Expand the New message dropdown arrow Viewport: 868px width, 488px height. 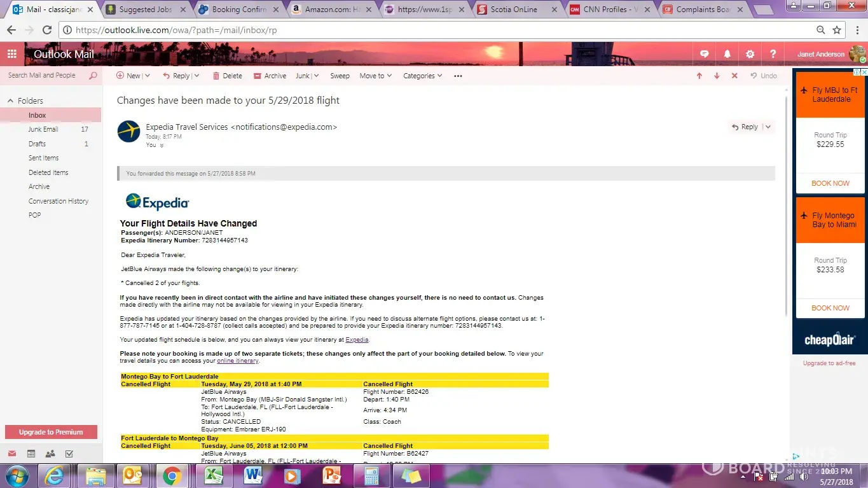click(147, 76)
